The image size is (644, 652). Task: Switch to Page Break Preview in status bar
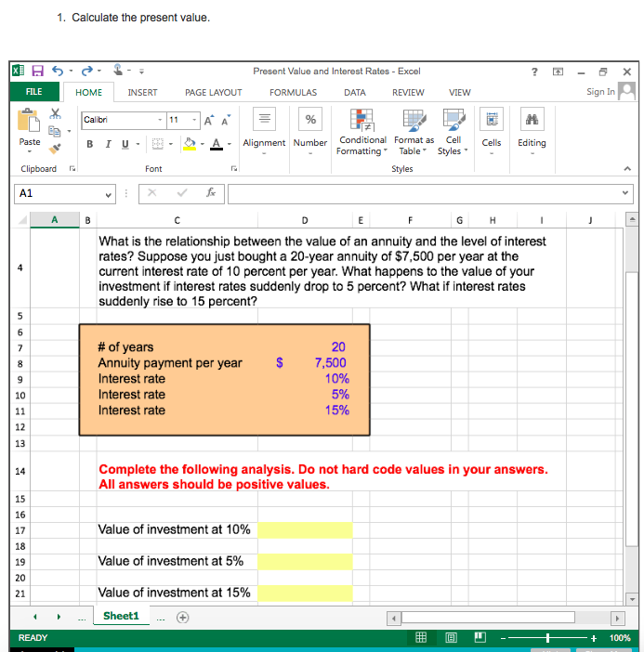click(480, 637)
